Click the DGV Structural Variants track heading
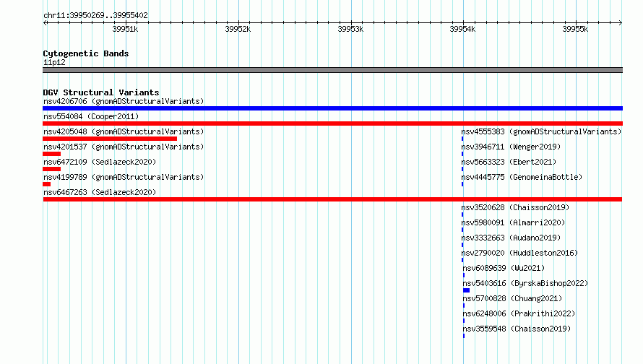Image resolution: width=643 pixels, height=364 pixels. coord(101,92)
